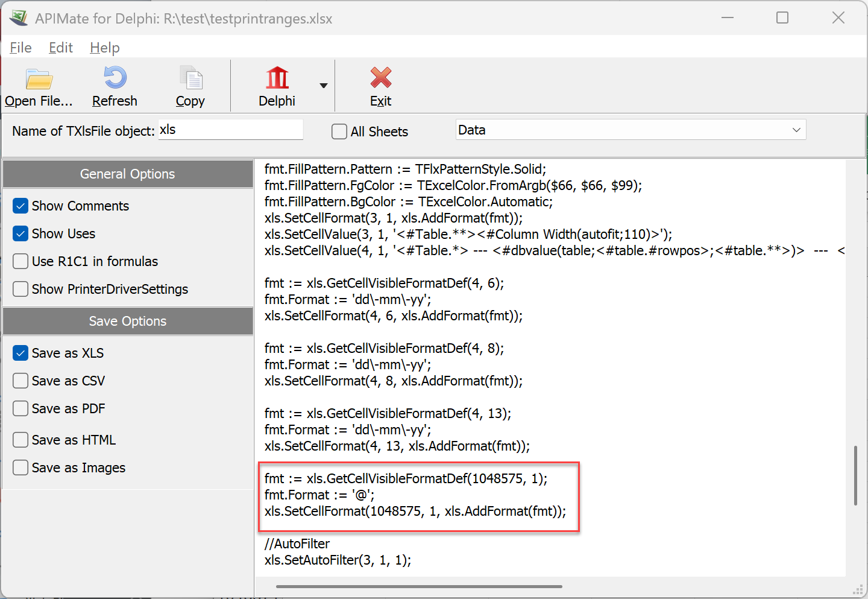Viewport: 868px width, 599px height.
Task: Select the Delphi language icon
Action: [277, 78]
